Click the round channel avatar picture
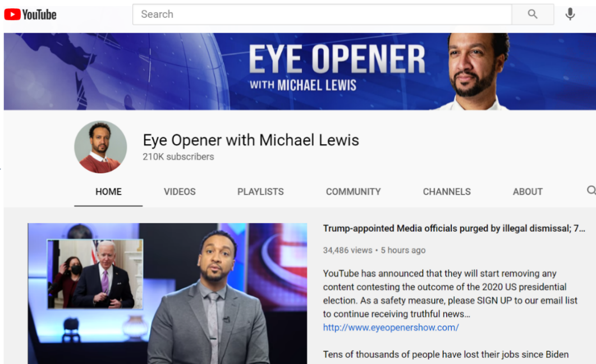This screenshot has width=596, height=364. tap(100, 147)
